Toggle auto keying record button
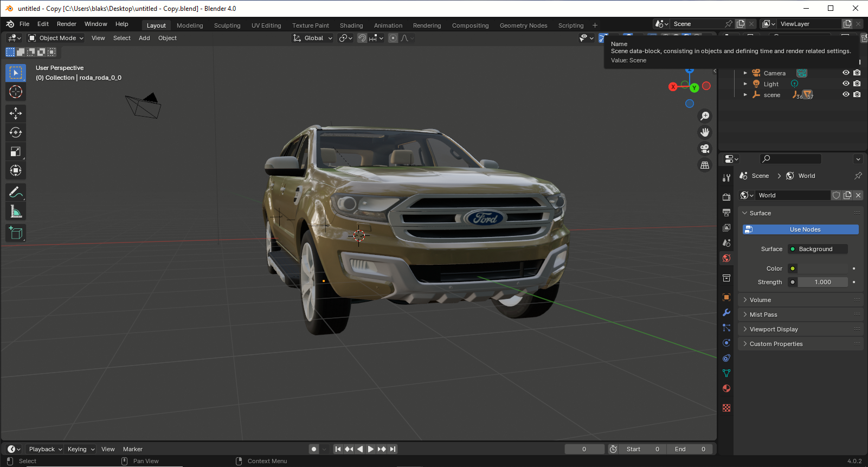 click(313, 449)
